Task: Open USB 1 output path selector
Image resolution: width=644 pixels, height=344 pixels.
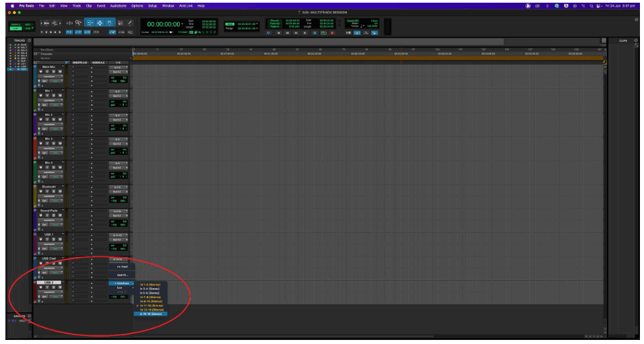Action: [119, 240]
